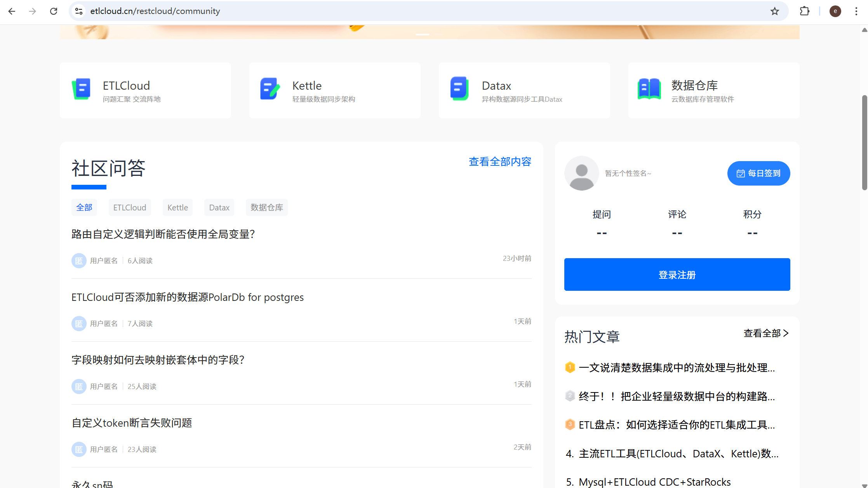Open the browser profile avatar menu
Image resolution: width=868 pixels, height=488 pixels.
click(x=835, y=11)
